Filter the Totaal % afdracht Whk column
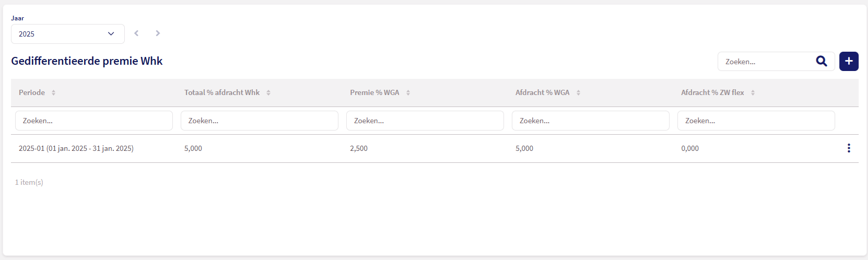The image size is (868, 260). pyautogui.click(x=259, y=121)
